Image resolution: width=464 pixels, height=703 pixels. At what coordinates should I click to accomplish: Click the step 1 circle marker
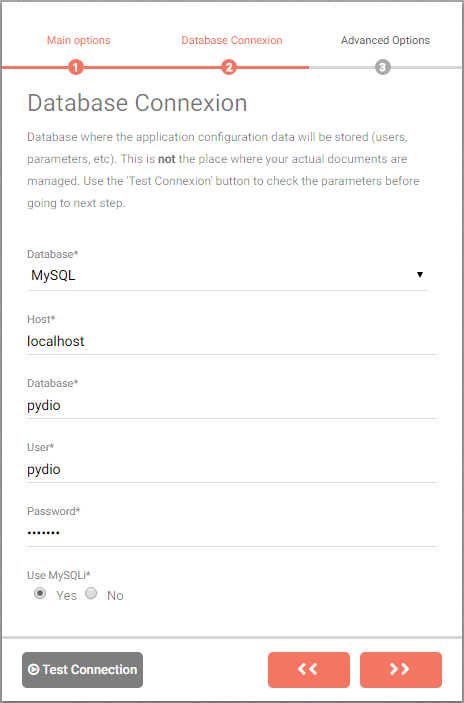click(x=76, y=68)
